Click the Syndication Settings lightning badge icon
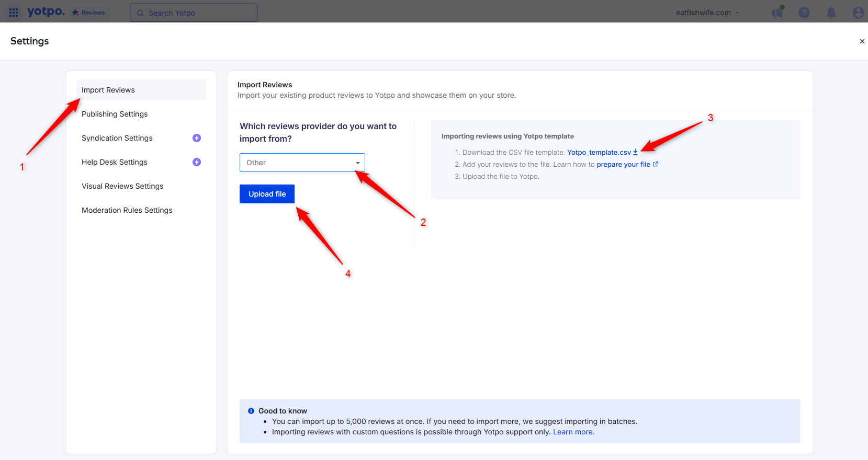This screenshot has height=460, width=868. [x=197, y=138]
